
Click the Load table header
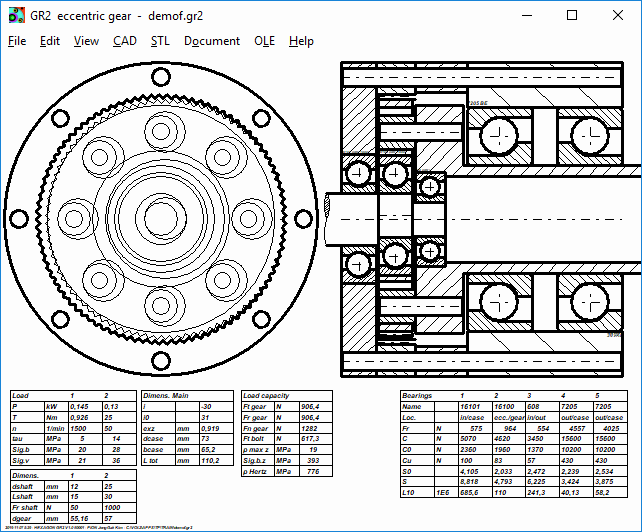tap(21, 396)
